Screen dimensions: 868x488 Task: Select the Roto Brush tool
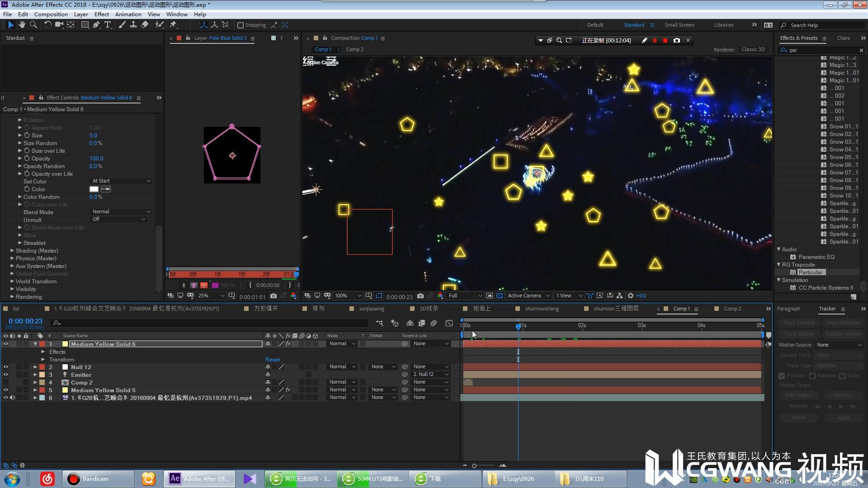point(159,25)
